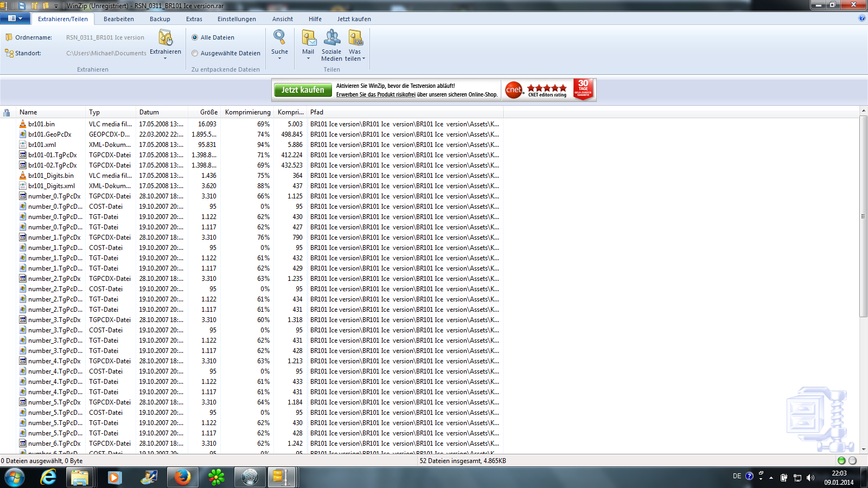This screenshot has width=868, height=488.
Task: Show hidden system tray icons
Action: 771,478
